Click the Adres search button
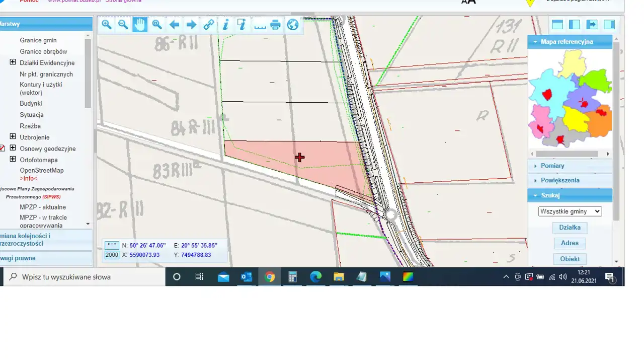Image resolution: width=644 pixels, height=362 pixels. pos(570,243)
